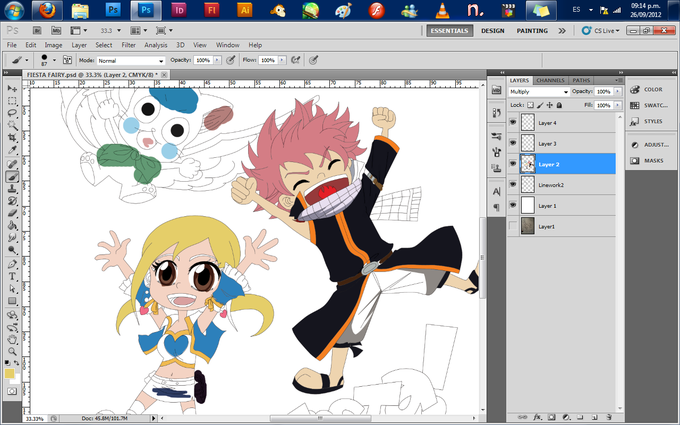
Task: Select the Eyedropper tool
Action: click(x=12, y=150)
